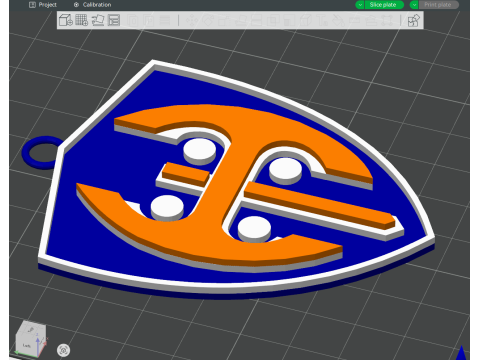480x360 pixels.
Task: Click the Slice plate button
Action: pyautogui.click(x=384, y=5)
